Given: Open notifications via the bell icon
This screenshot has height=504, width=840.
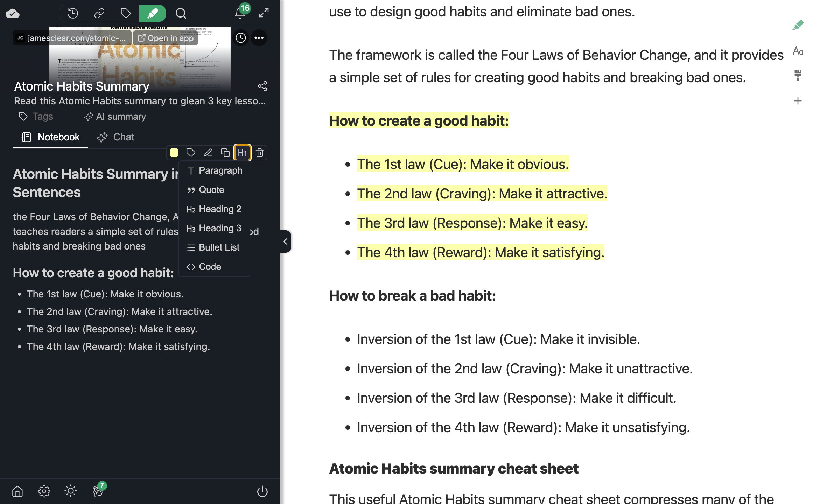Looking at the screenshot, I should click(239, 13).
